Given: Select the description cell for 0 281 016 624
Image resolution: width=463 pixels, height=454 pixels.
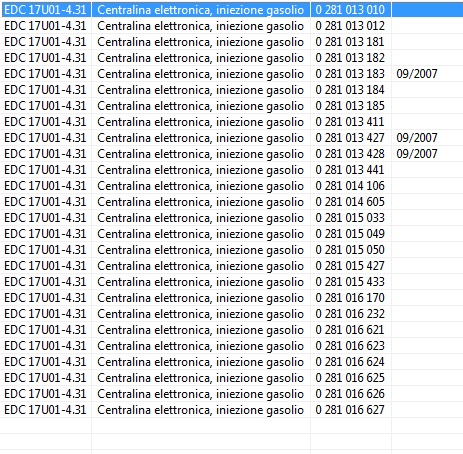Looking at the screenshot, I should tap(201, 362).
